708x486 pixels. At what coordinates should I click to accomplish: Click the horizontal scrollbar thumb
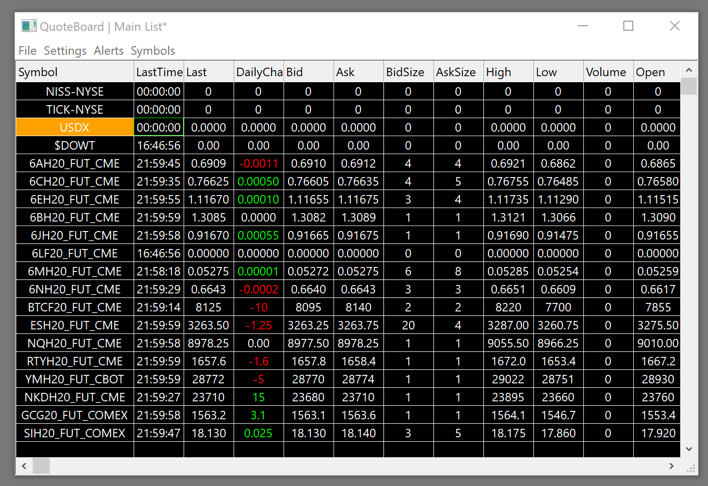click(41, 466)
